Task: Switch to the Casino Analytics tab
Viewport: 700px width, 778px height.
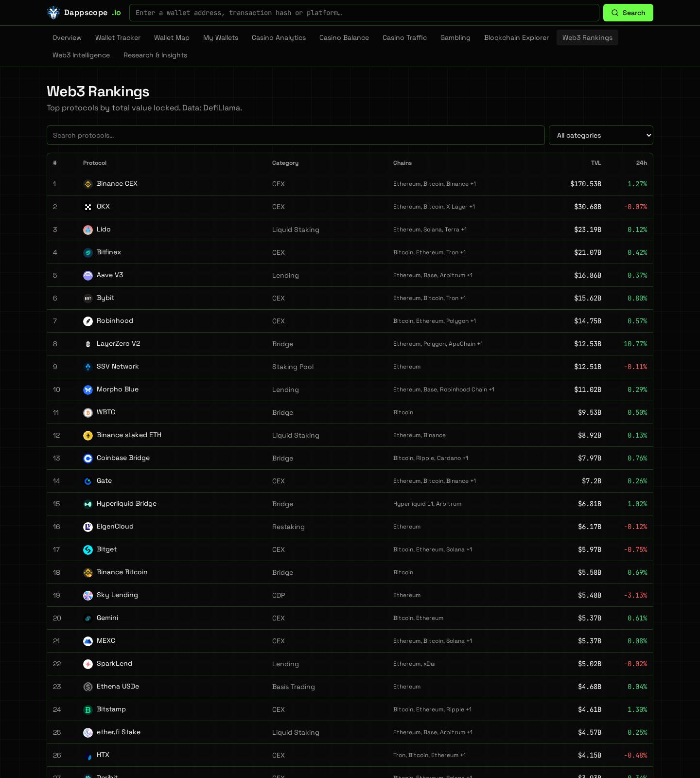Action: pyautogui.click(x=279, y=37)
